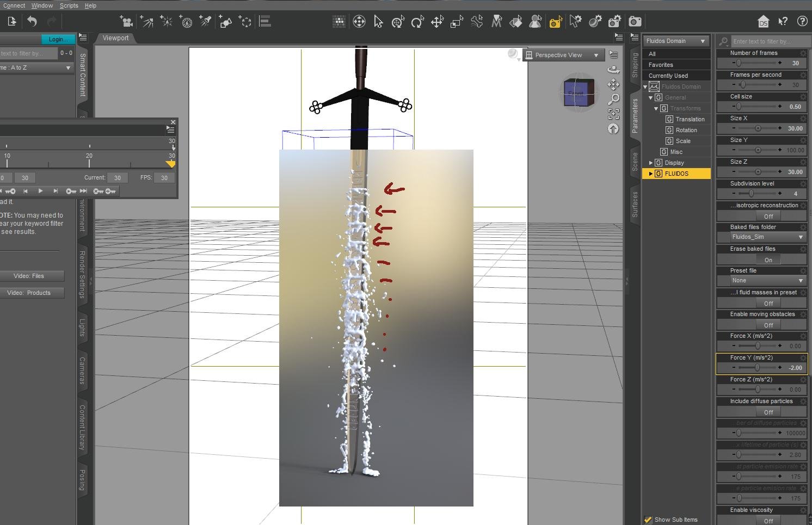Collapse the General group in tree
Viewport: 812px width, 525px height.
pos(651,97)
